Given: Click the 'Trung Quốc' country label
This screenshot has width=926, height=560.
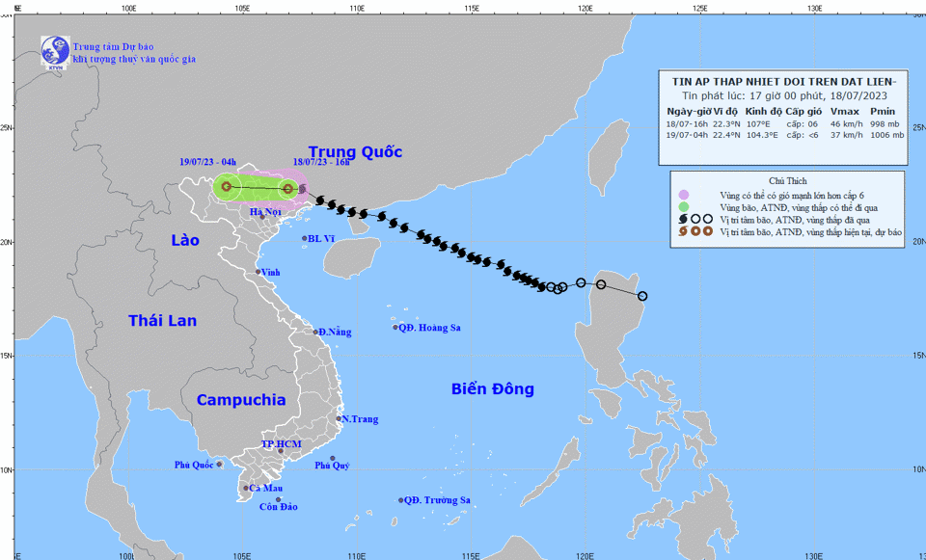Looking at the screenshot, I should (360, 152).
